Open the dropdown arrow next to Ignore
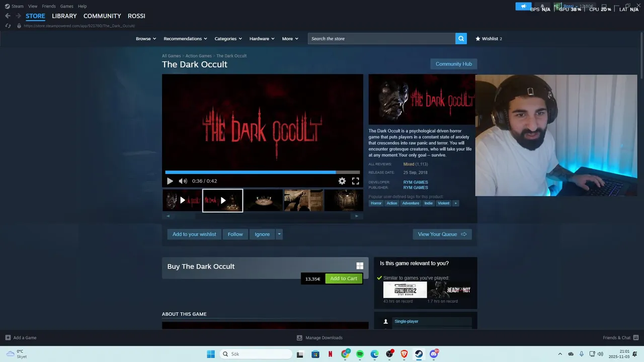The image size is (644, 362). pyautogui.click(x=279, y=234)
